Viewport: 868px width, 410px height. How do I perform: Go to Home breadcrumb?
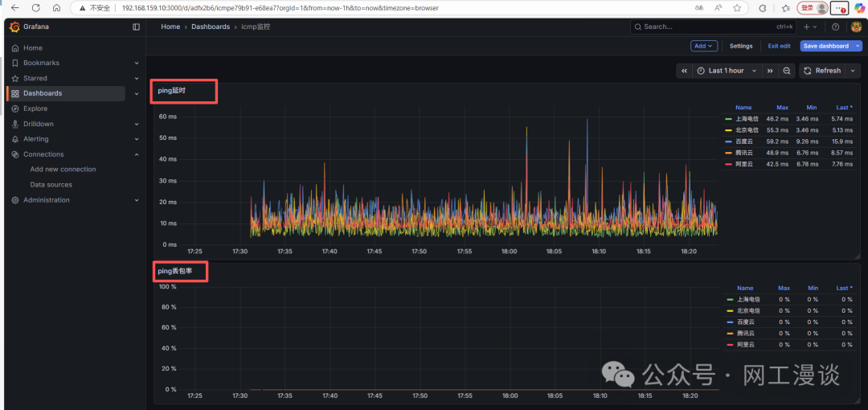point(170,27)
